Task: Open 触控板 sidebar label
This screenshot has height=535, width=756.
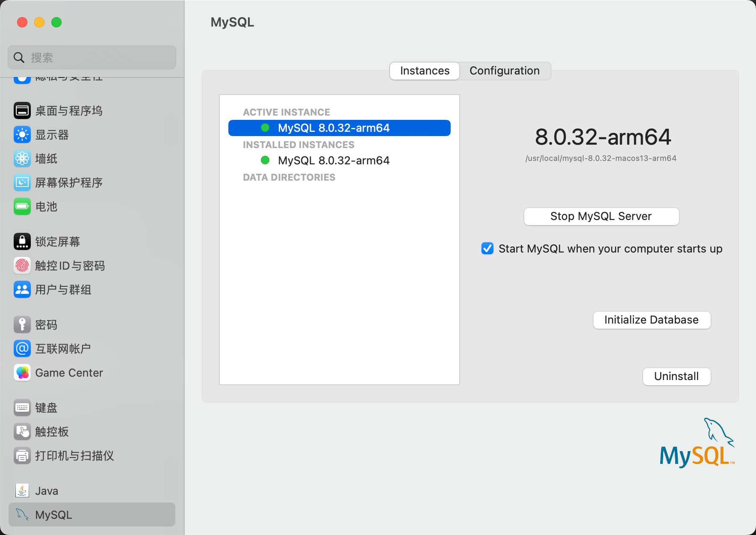Action: pyautogui.click(x=52, y=432)
